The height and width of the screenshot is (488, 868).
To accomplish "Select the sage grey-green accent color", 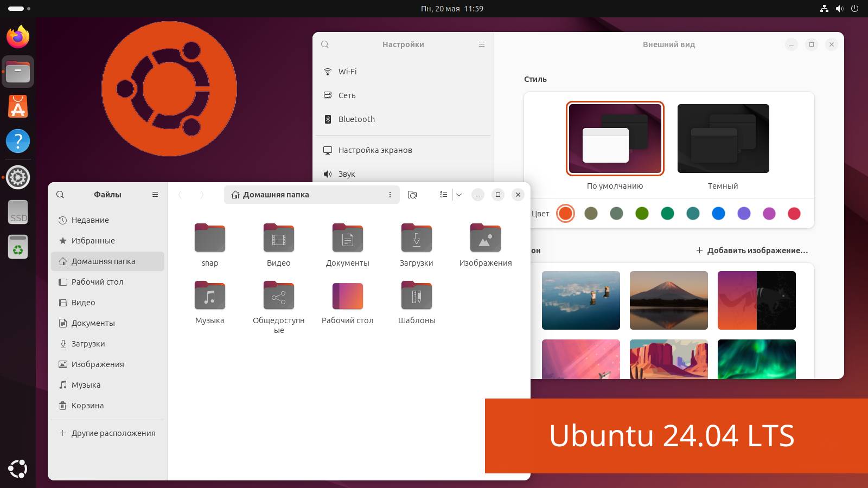I will (616, 214).
